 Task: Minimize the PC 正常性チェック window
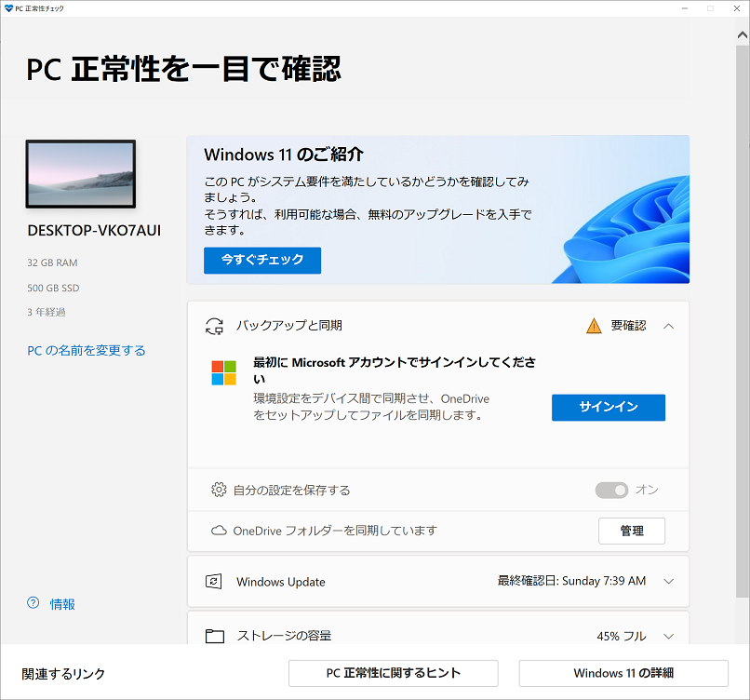pos(685,8)
